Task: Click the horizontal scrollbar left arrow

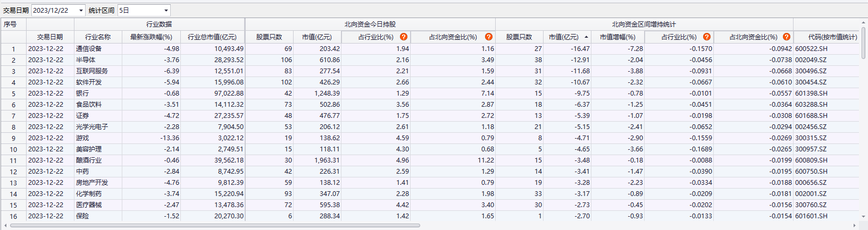Action: (5, 225)
